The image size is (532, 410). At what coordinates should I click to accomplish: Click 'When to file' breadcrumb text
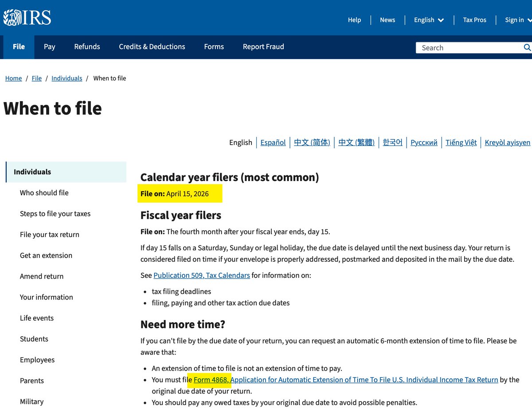point(110,78)
